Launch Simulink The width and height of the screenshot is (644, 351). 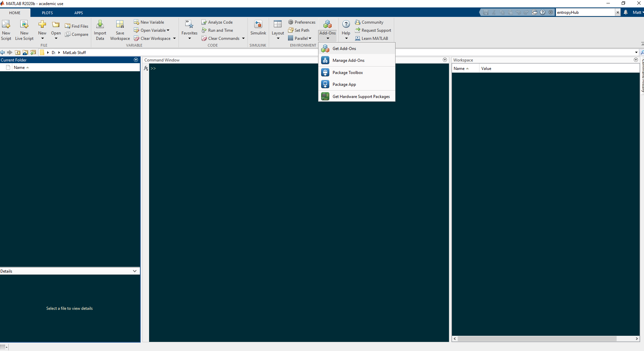coord(258,28)
